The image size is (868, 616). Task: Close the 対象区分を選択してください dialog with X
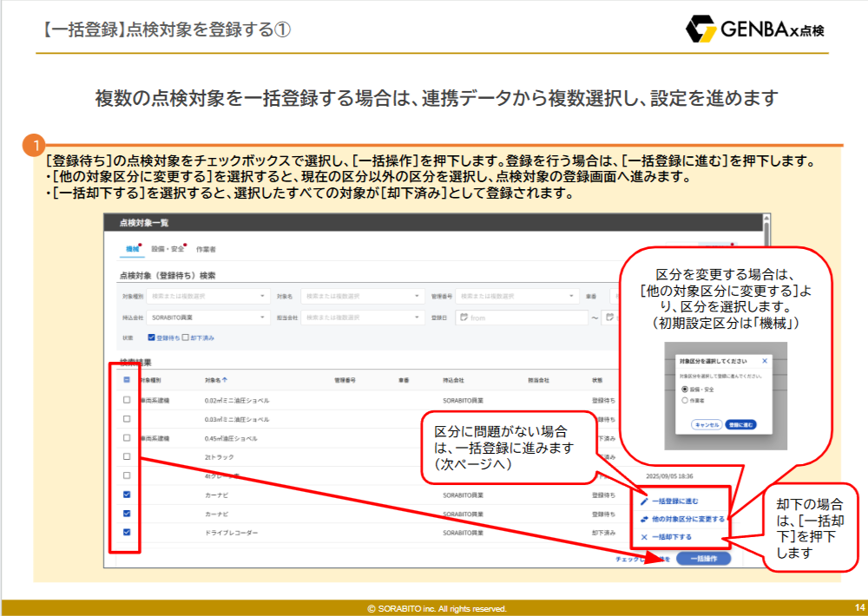pyautogui.click(x=764, y=360)
